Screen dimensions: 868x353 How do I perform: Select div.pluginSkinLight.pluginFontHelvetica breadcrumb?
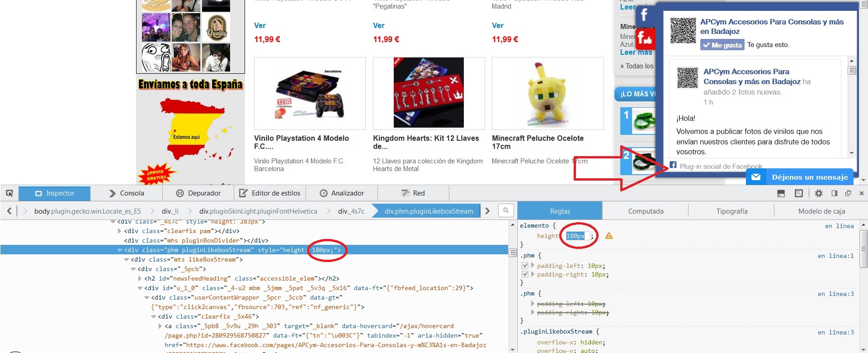[258, 211]
